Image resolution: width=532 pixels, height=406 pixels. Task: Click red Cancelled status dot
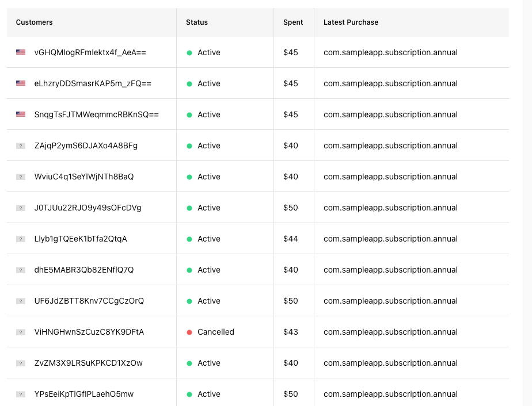tap(189, 332)
